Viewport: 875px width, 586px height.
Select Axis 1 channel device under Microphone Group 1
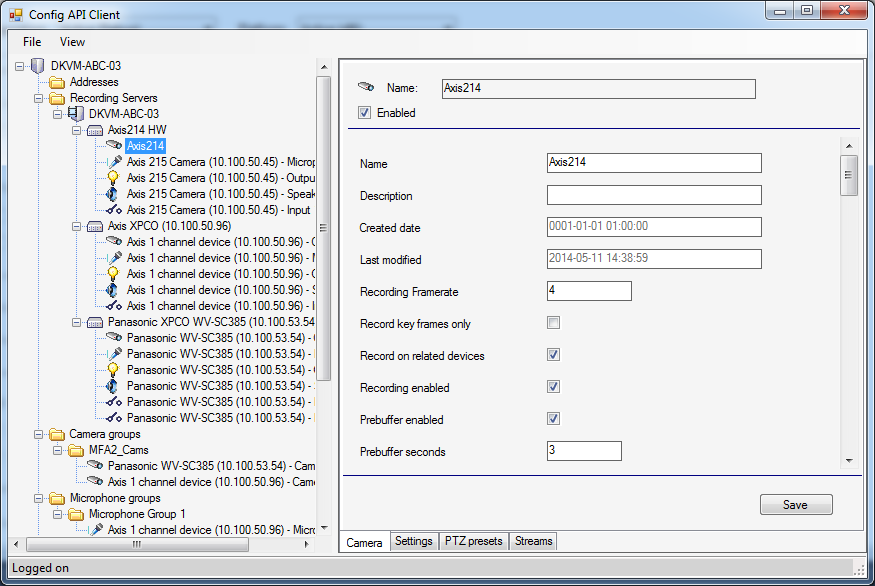[211, 530]
